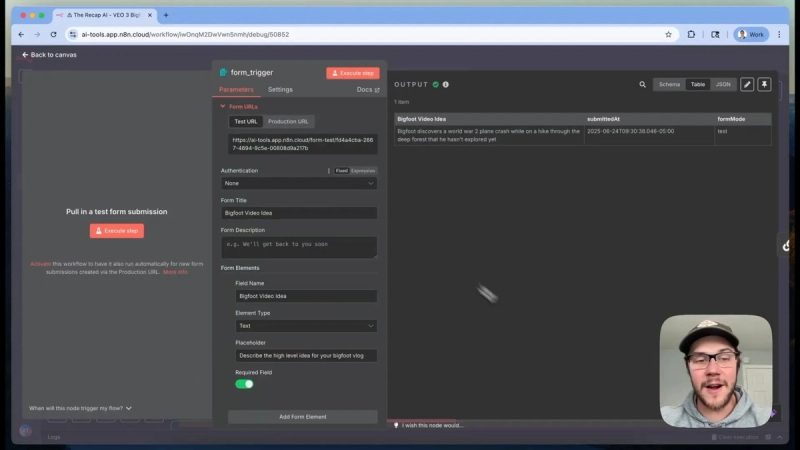Switch Authentication to Fixed mode

click(341, 171)
